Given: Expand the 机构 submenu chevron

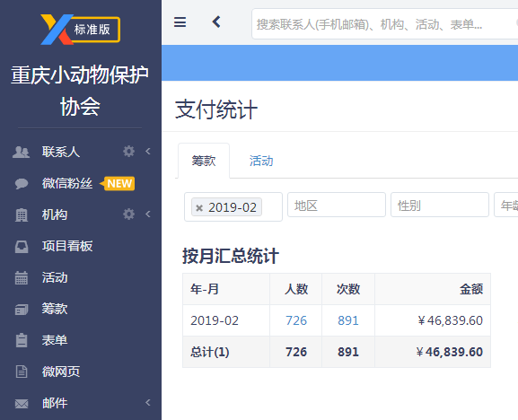Looking at the screenshot, I should 148,214.
